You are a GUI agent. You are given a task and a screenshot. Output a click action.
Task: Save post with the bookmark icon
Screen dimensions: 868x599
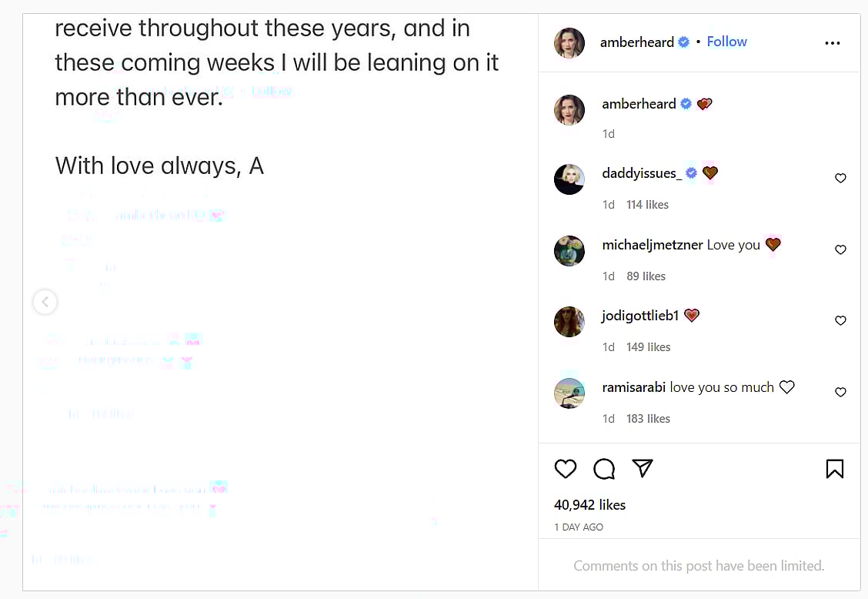835,469
